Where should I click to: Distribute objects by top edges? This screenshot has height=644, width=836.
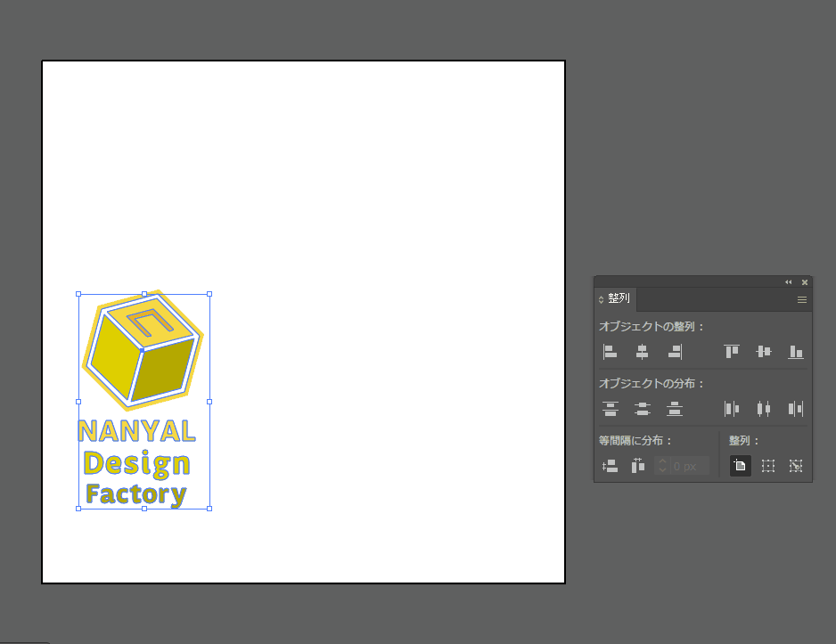pyautogui.click(x=610, y=409)
